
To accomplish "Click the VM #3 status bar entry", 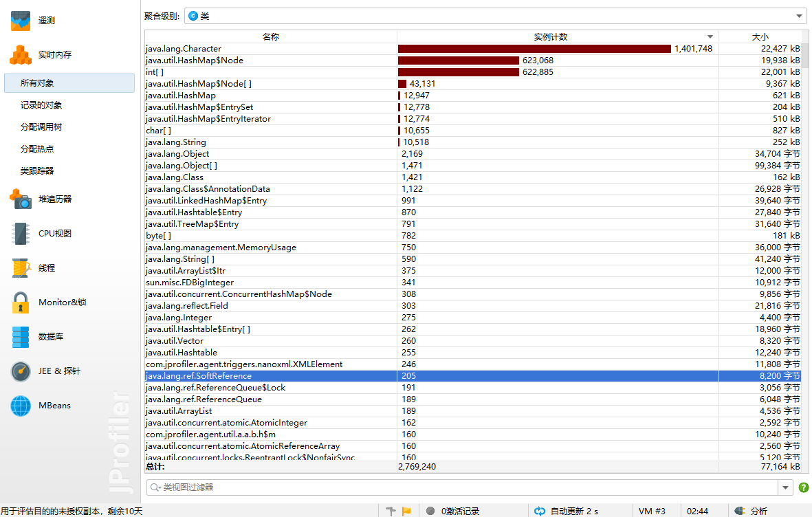I will pos(652,511).
